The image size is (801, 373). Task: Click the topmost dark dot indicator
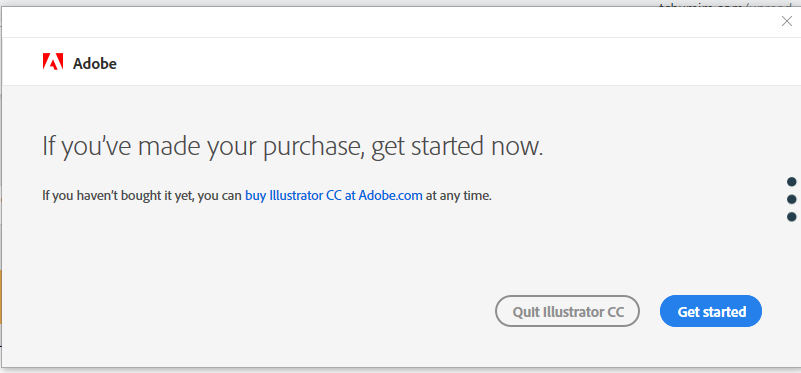(791, 181)
